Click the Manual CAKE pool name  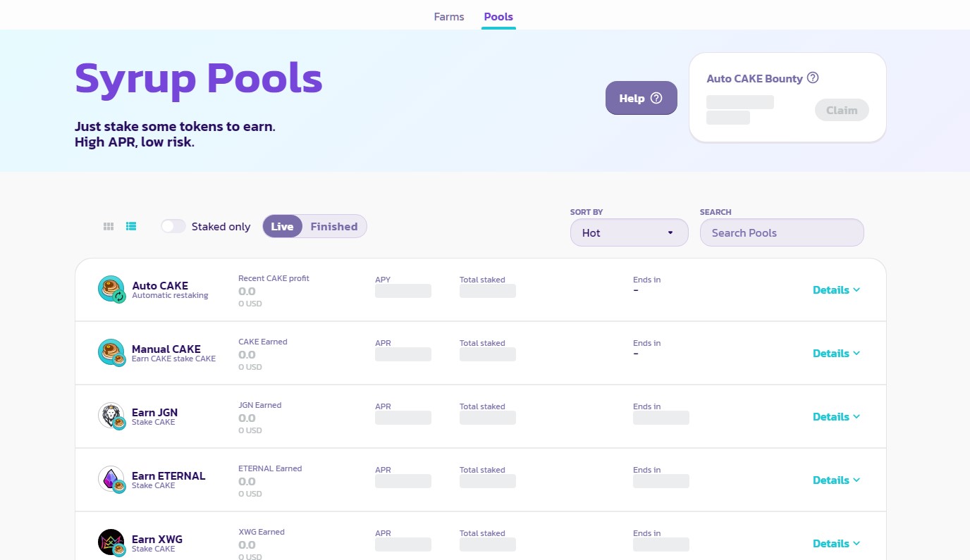click(166, 349)
